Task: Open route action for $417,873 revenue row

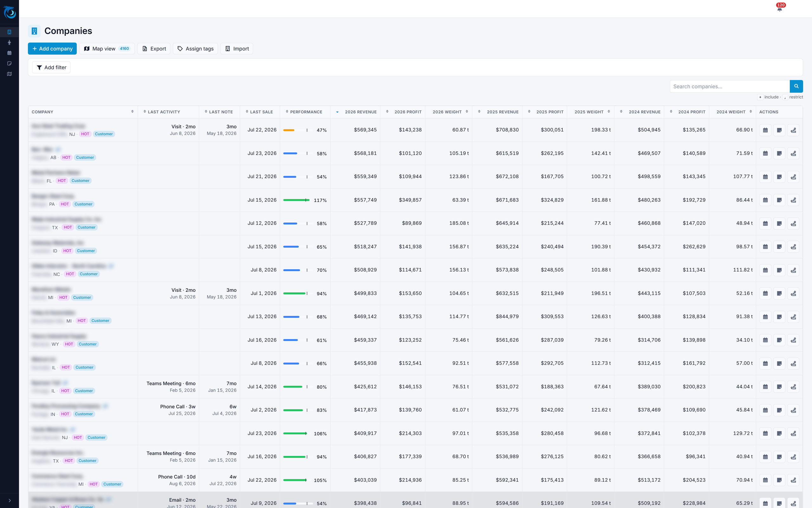Action: [x=793, y=410]
